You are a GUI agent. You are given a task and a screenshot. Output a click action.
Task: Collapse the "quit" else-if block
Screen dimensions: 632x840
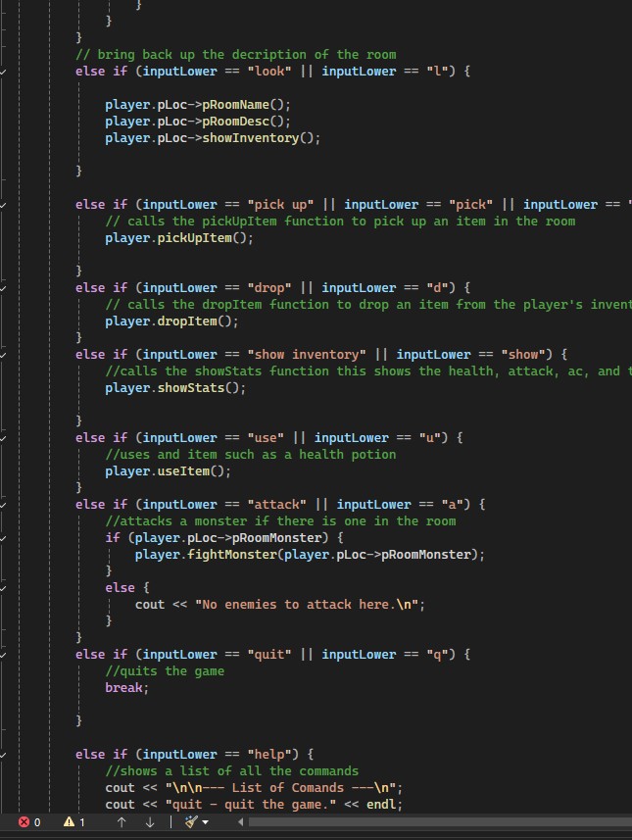pyautogui.click(x=3, y=655)
